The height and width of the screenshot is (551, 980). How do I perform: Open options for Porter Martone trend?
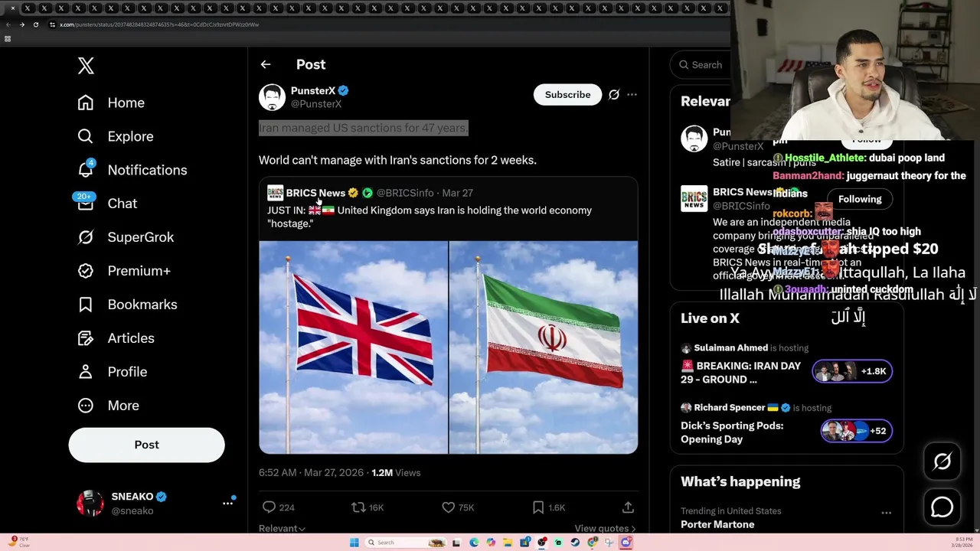(886, 513)
